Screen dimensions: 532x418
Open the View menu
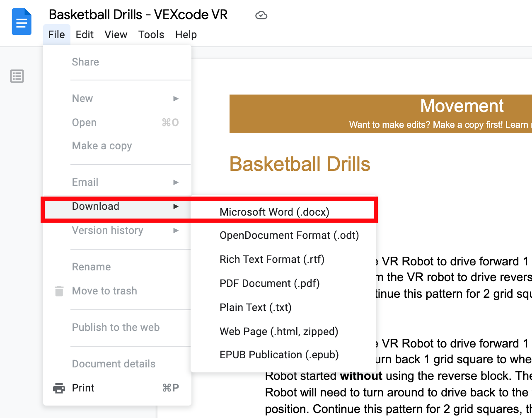pyautogui.click(x=116, y=34)
